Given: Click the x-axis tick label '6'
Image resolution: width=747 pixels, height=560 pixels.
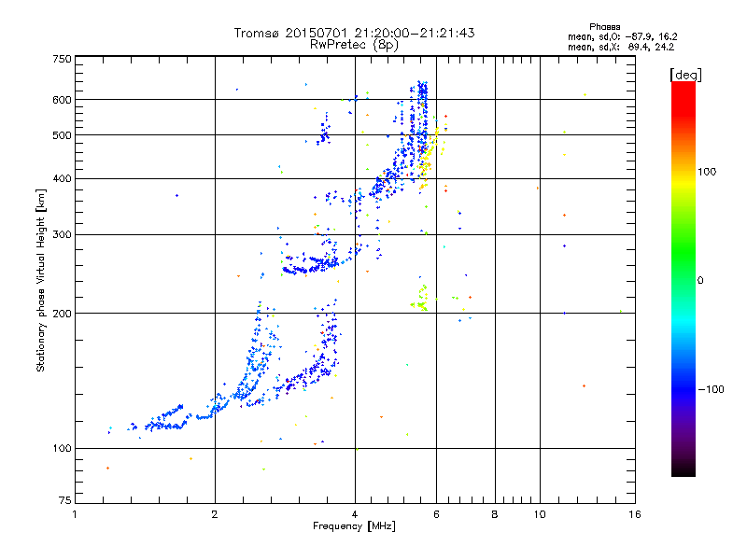Looking at the screenshot, I should (x=436, y=514).
